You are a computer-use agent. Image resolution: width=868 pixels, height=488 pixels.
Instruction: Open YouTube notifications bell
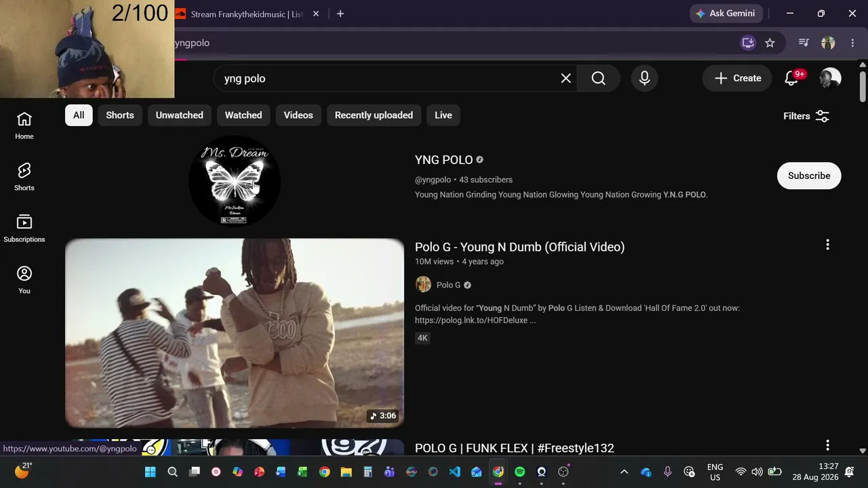tap(791, 79)
